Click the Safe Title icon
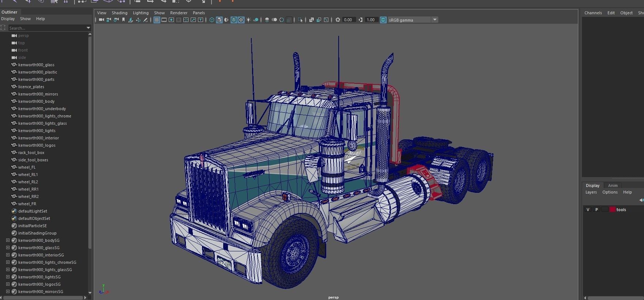This screenshot has height=300, width=644. click(201, 20)
